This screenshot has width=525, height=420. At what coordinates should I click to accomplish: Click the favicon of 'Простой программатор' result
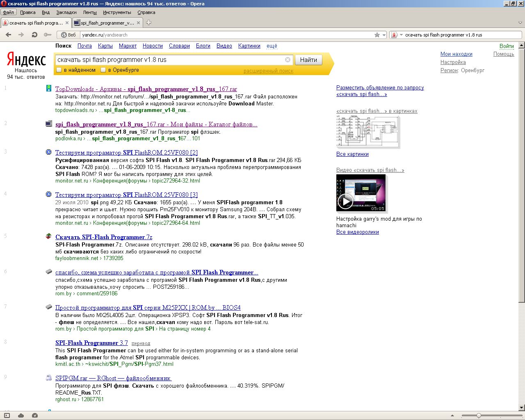tap(49, 307)
